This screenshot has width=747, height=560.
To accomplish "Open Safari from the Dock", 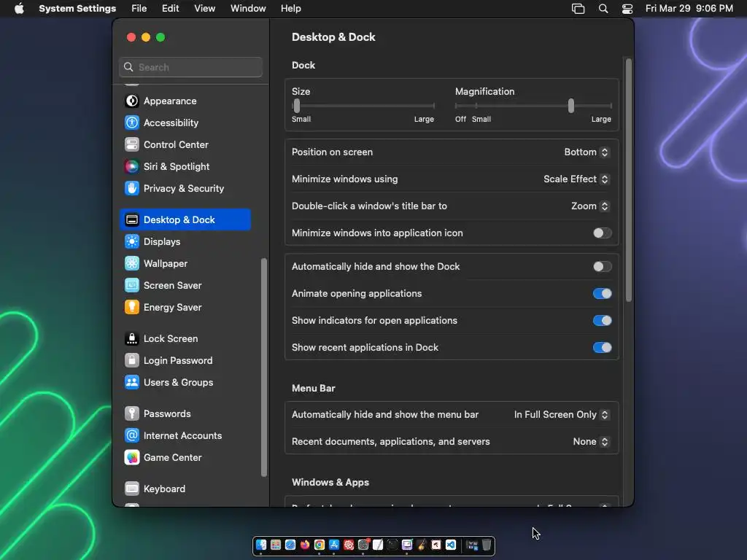I will click(290, 545).
